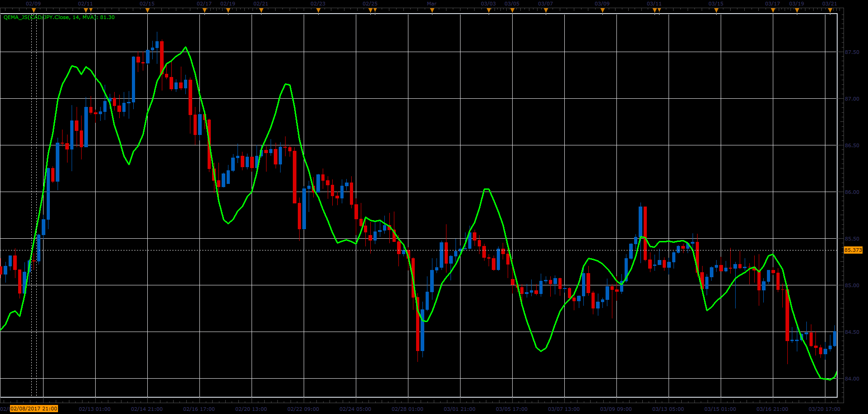
Task: Click the 03/05 orange triangle marker
Action: click(512, 10)
